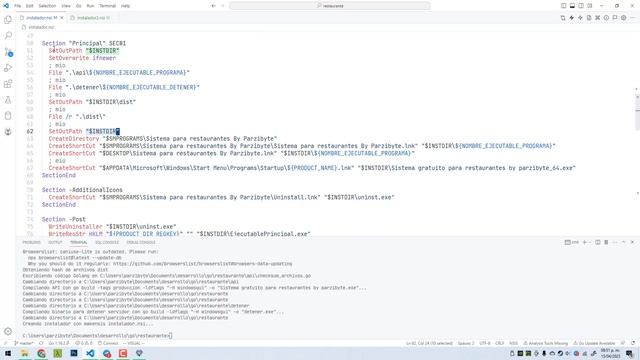
Task: Kill the terminal with trash icon
Action: coord(606,242)
